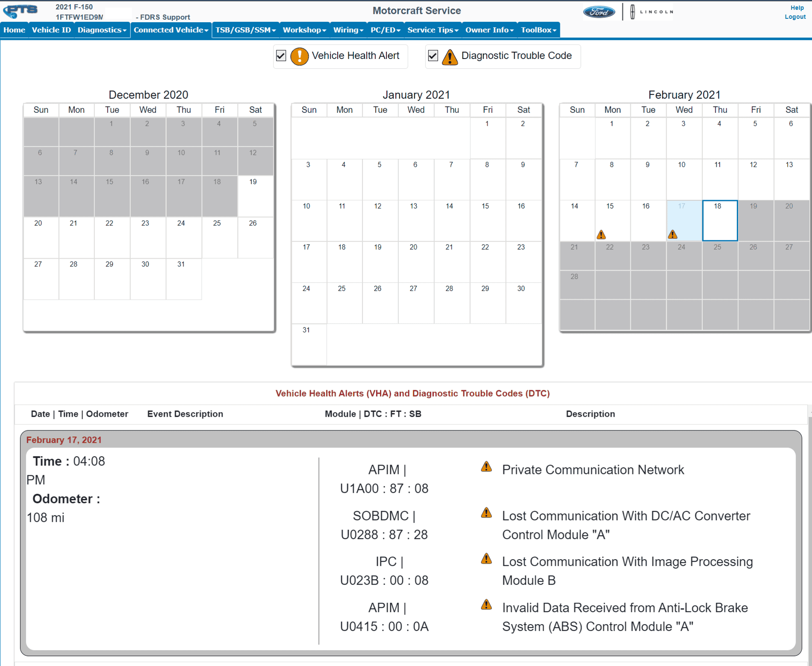The image size is (812, 666).
Task: Expand the TSB/GSB/SSM menu
Action: pyautogui.click(x=245, y=30)
